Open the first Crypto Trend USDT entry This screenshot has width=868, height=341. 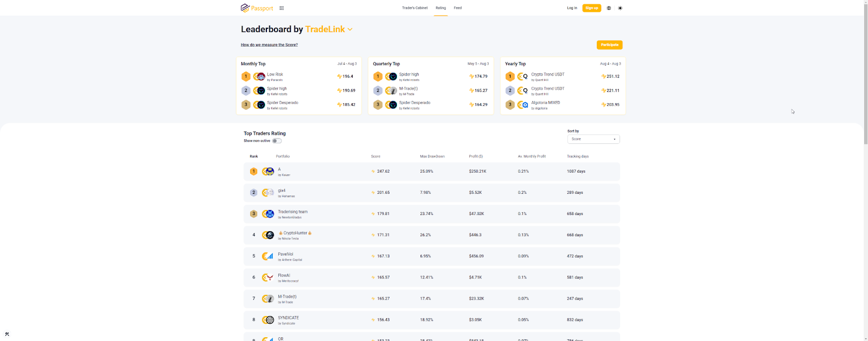[547, 74]
